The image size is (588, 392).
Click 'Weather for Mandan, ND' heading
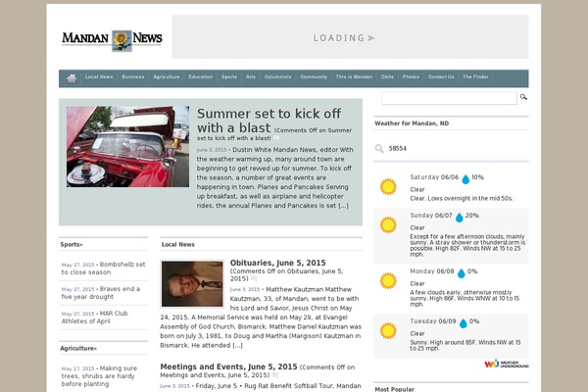coord(412,123)
